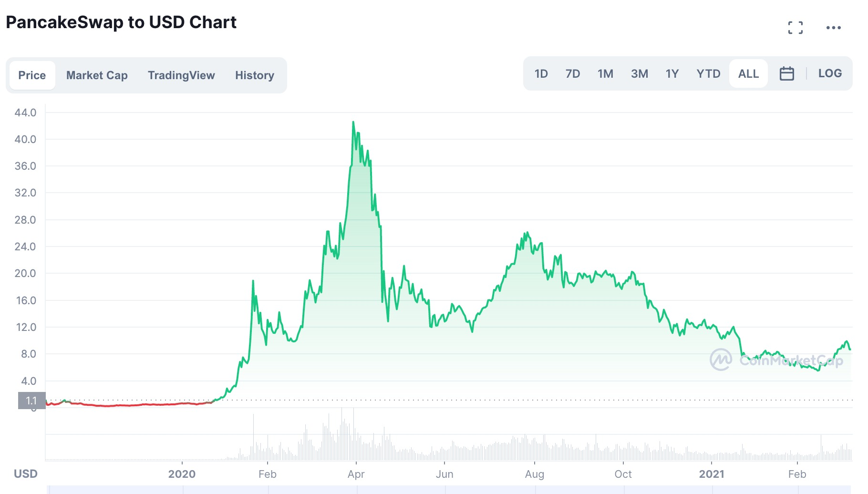The height and width of the screenshot is (494, 868).
Task: Open the TradingView tab
Action: click(181, 75)
